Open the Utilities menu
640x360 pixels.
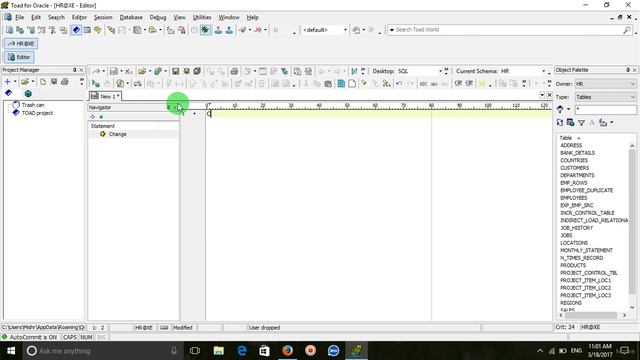202,18
